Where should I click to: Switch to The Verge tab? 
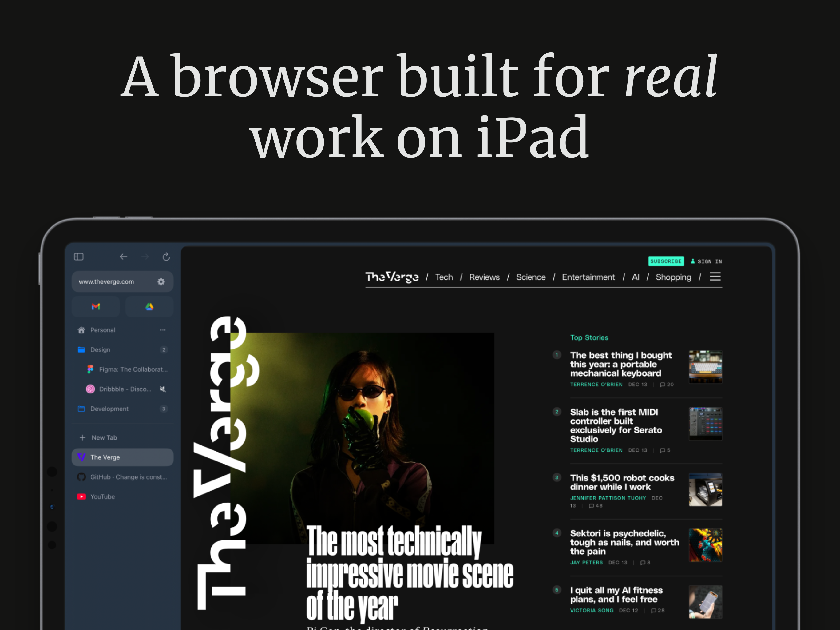pos(105,457)
